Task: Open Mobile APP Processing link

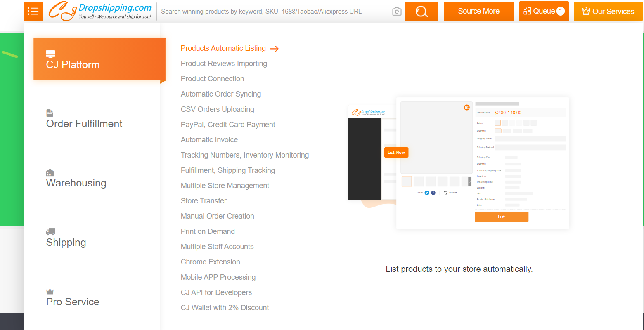Action: [218, 277]
